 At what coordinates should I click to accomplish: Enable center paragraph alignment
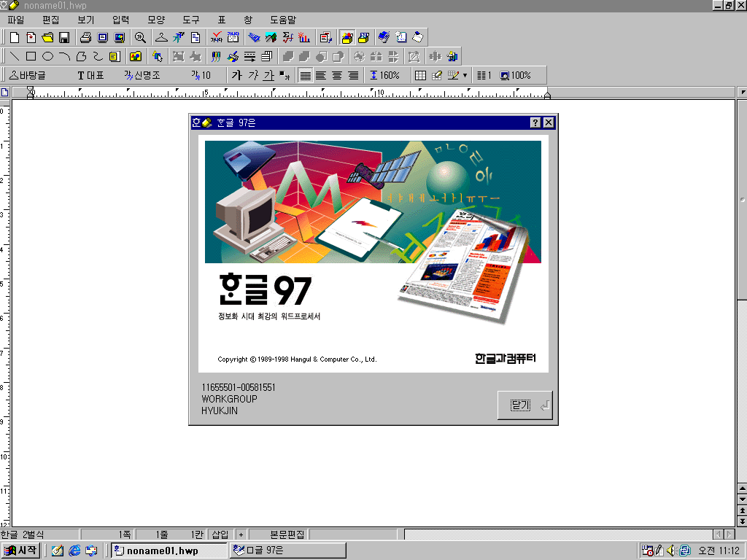pyautogui.click(x=337, y=75)
